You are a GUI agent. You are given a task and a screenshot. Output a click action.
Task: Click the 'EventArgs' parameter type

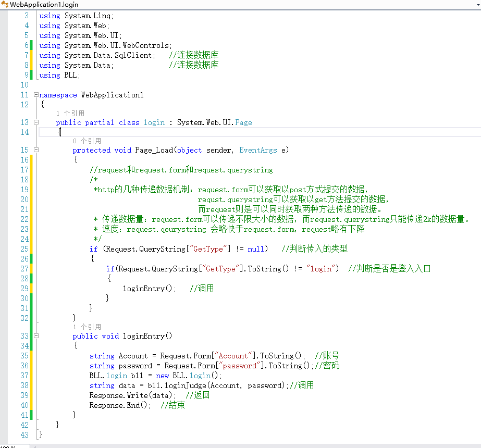click(258, 150)
